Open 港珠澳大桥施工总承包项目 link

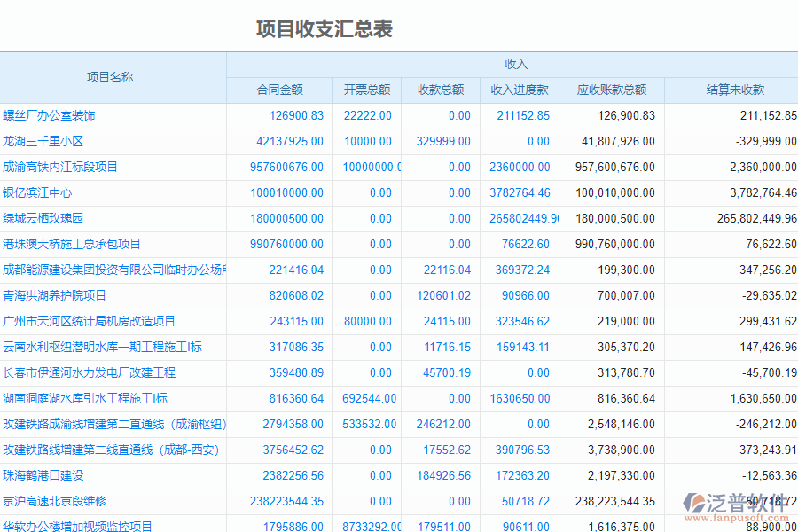(x=72, y=244)
